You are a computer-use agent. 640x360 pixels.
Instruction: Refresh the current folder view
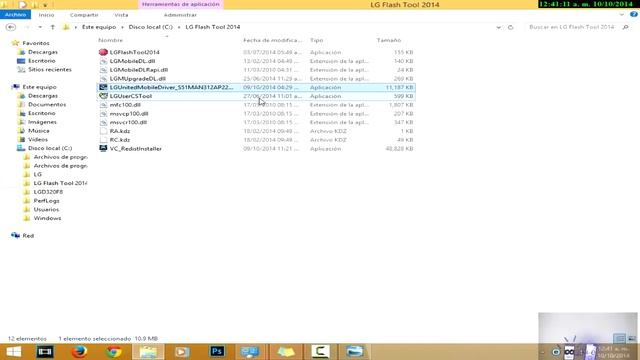coord(510,27)
